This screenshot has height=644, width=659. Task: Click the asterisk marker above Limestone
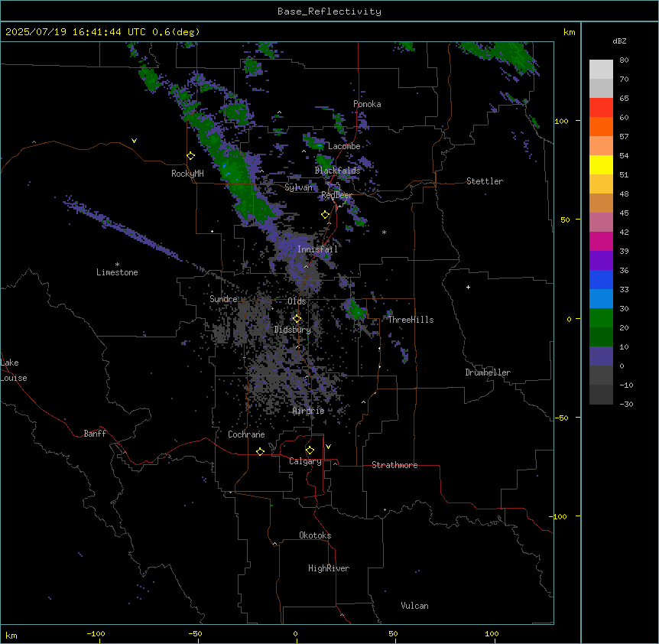pyautogui.click(x=117, y=265)
